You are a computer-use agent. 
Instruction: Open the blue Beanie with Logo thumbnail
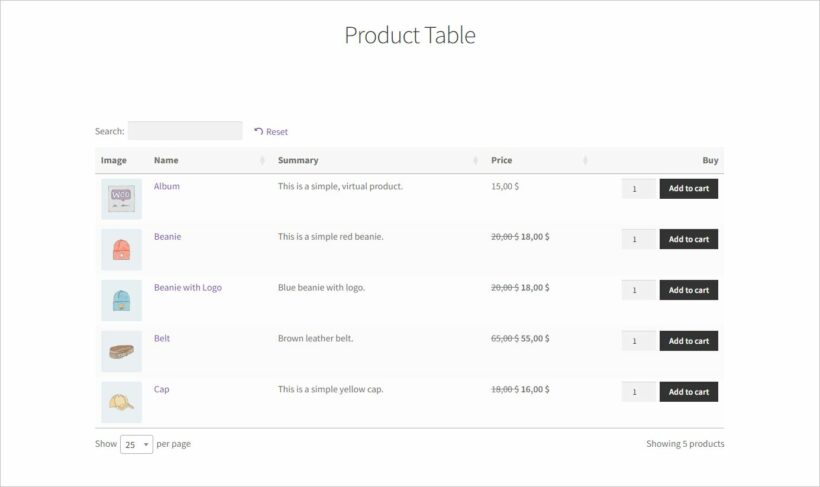click(x=121, y=300)
